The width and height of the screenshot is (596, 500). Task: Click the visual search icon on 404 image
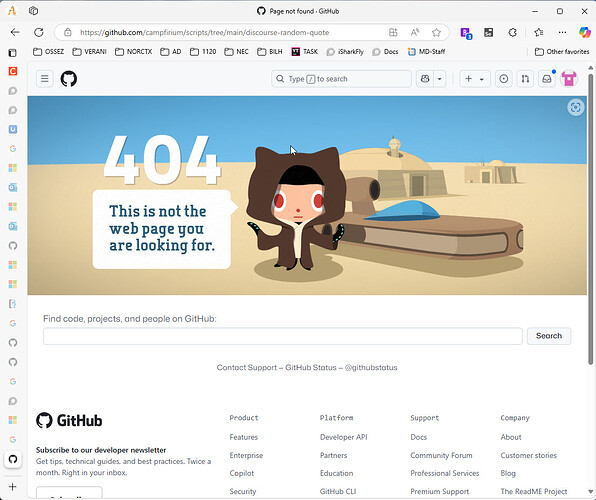575,107
